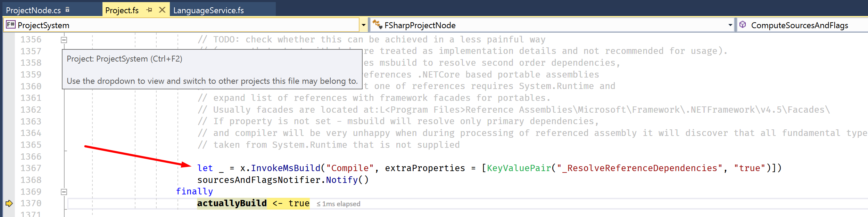This screenshot has width=868, height=217.
Task: Open the LanguageService.fs tab
Action: pos(208,10)
